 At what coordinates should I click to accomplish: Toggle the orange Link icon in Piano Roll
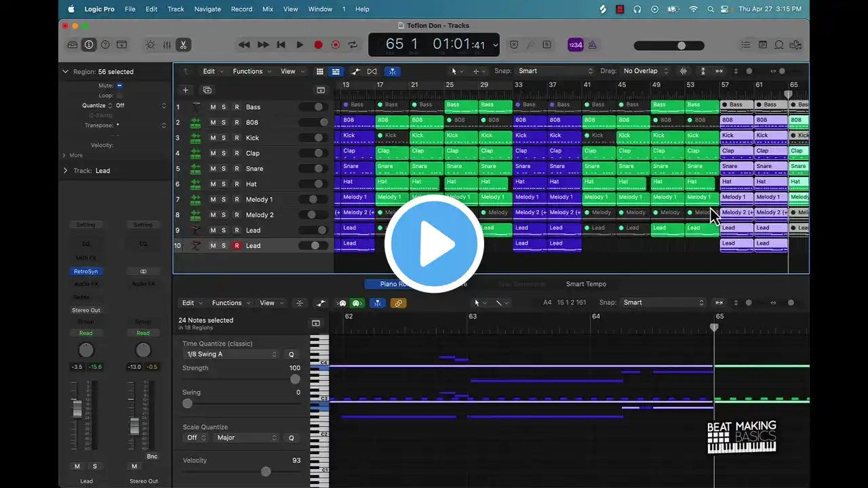(398, 303)
